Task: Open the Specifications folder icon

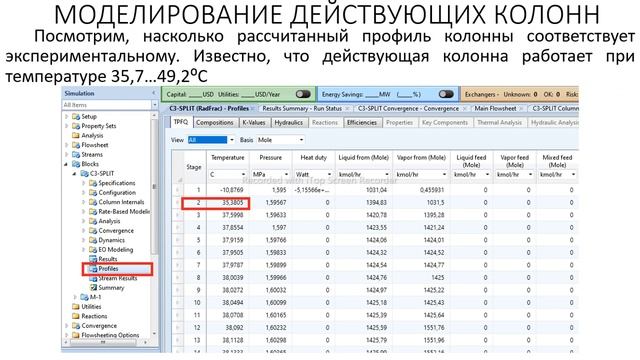Action: pos(93,183)
